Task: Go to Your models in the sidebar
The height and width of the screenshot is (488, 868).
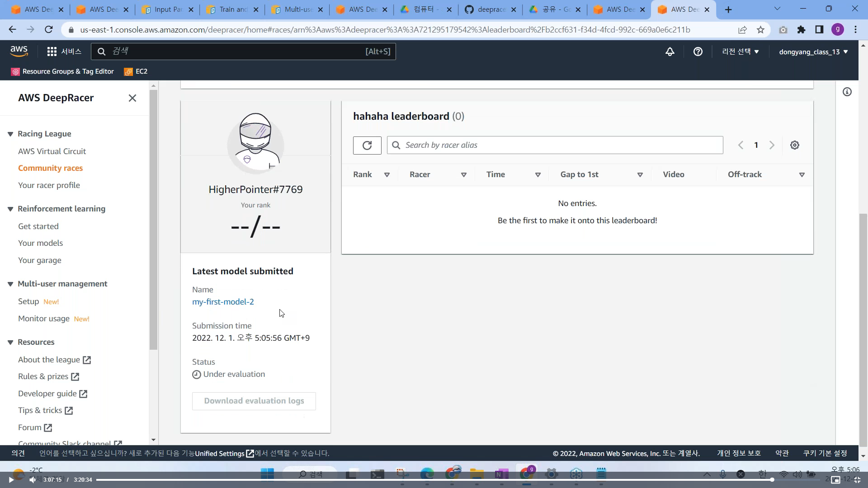Action: coord(40,243)
